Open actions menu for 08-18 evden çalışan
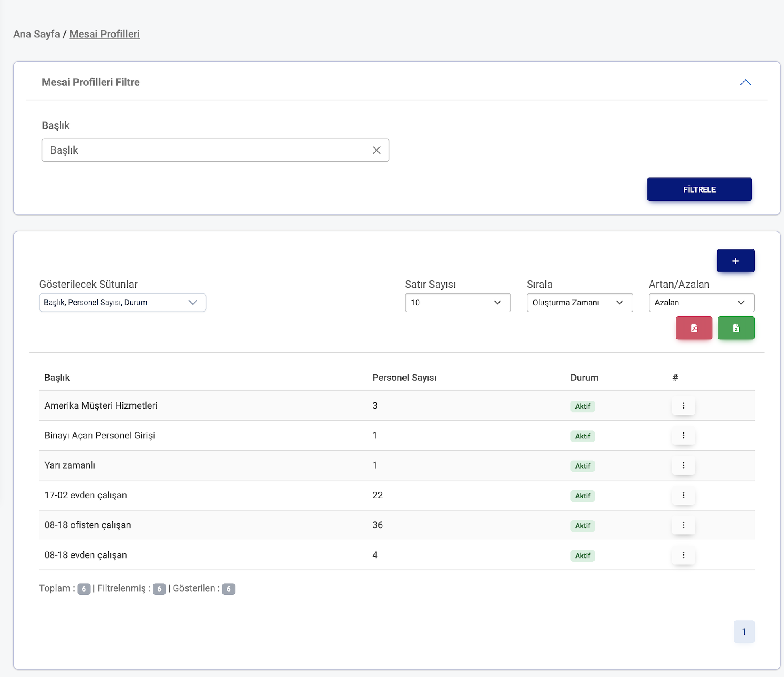784x677 pixels. tap(683, 555)
